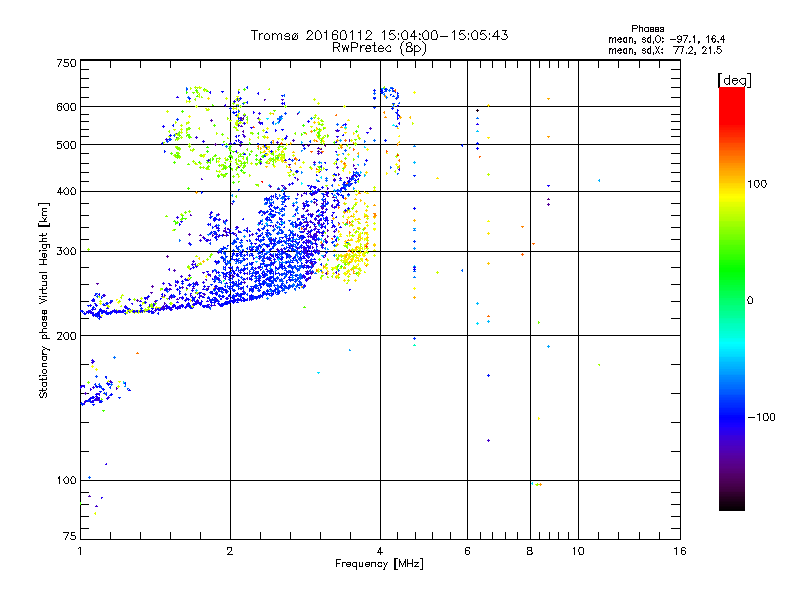
Task: Click the 'mean, sd,X: 77.2, 21.5' line
Action: click(665, 50)
